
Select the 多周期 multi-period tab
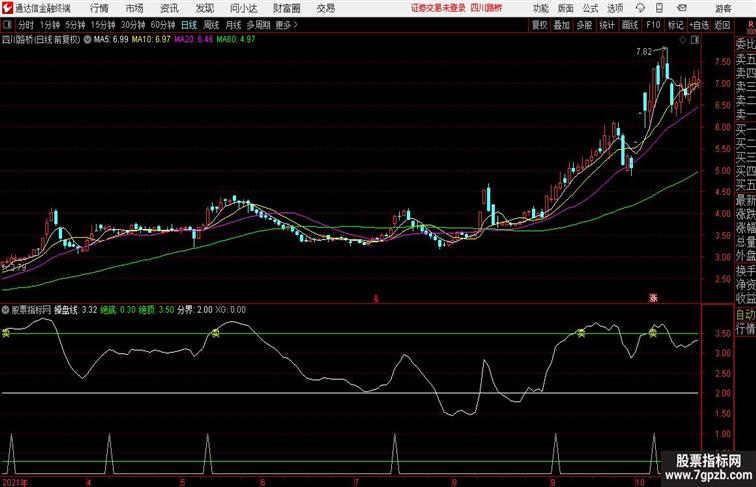(258, 25)
